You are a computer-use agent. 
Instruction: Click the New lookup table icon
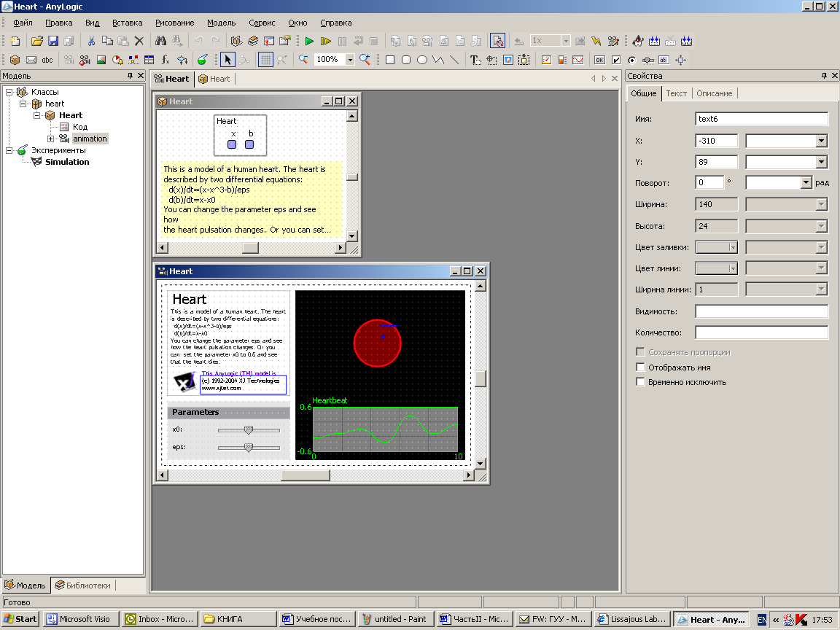[149, 60]
